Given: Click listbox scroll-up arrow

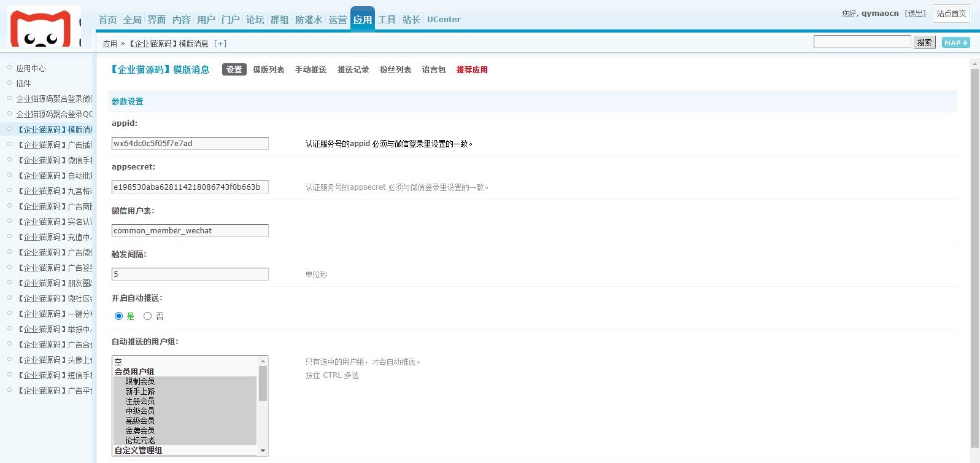Looking at the screenshot, I should pos(263,361).
